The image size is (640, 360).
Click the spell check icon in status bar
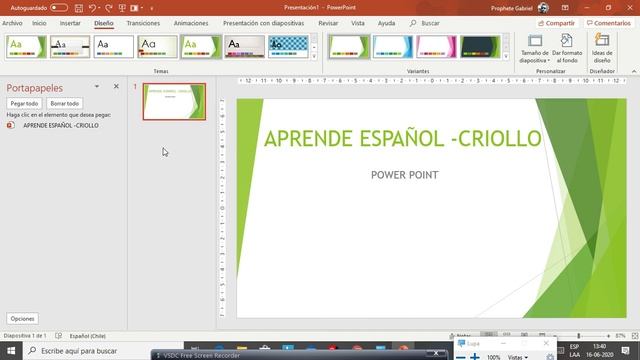[58, 336]
